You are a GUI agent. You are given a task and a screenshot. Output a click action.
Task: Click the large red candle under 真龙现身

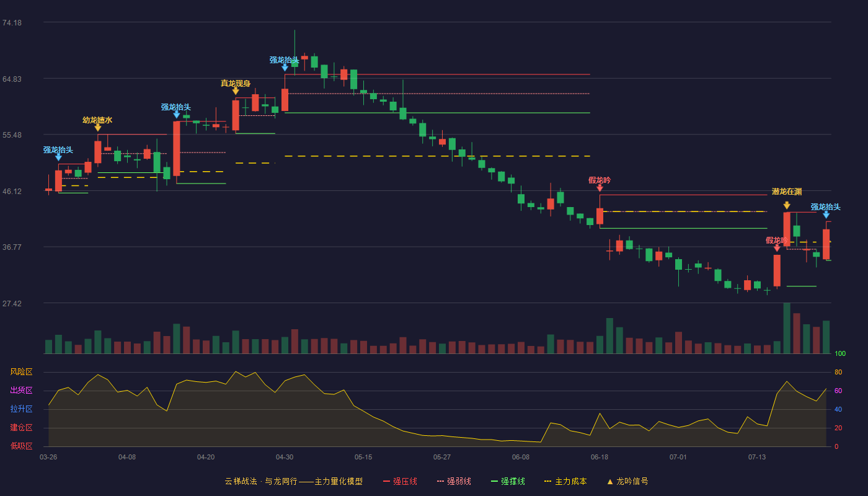(x=236, y=115)
